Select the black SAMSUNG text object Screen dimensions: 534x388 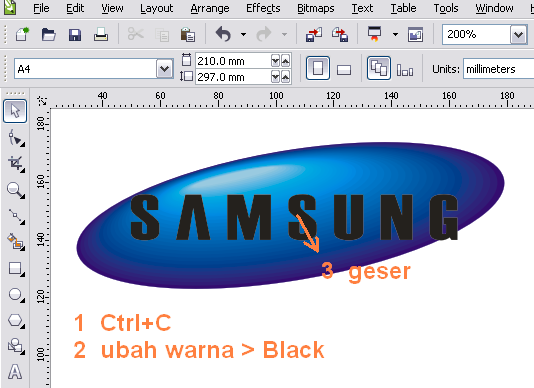click(x=294, y=217)
